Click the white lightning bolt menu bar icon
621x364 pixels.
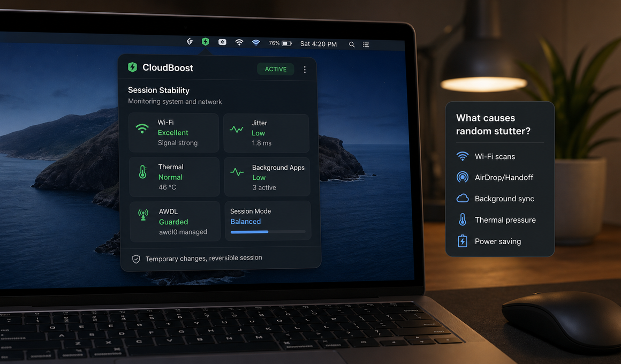(x=190, y=42)
